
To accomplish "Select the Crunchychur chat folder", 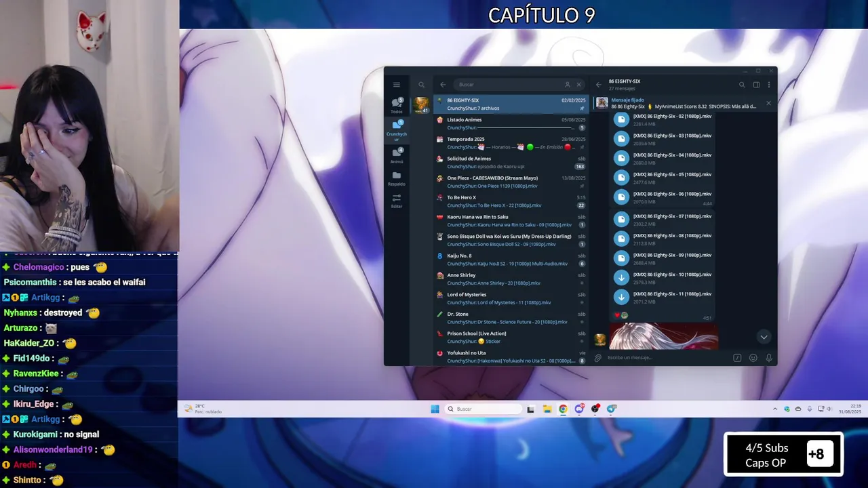I will (x=397, y=130).
